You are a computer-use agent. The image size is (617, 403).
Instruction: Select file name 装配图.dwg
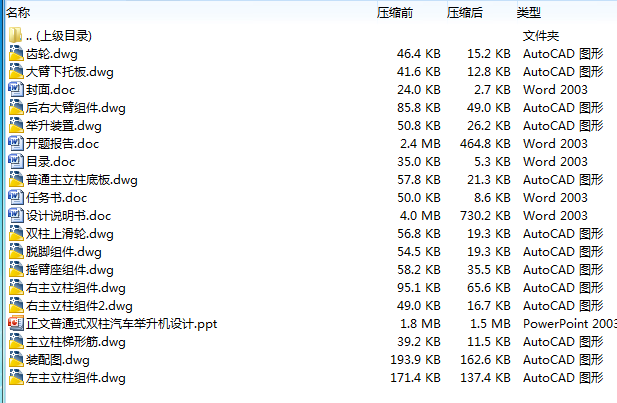(57, 360)
